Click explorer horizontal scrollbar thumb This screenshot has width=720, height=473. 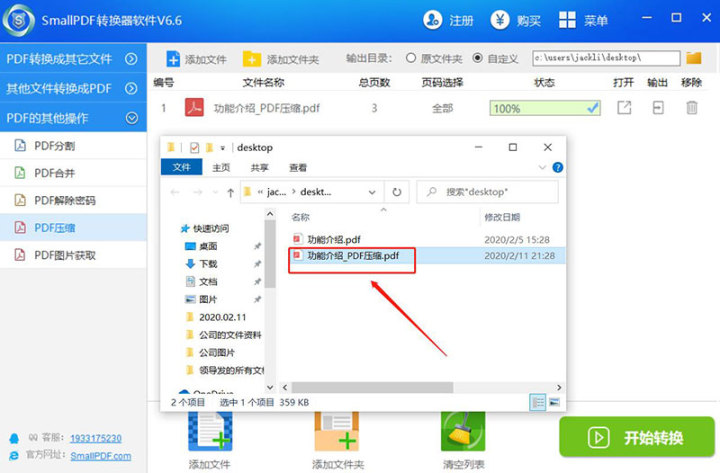click(372, 388)
